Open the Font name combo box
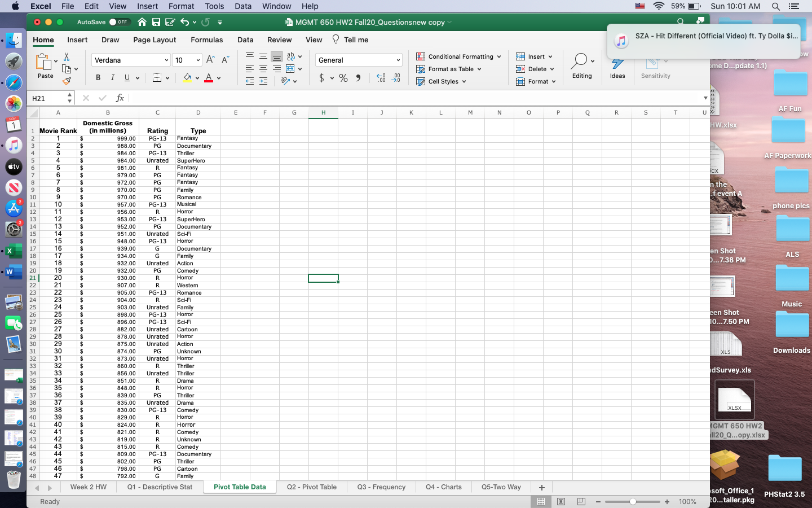 click(x=131, y=60)
